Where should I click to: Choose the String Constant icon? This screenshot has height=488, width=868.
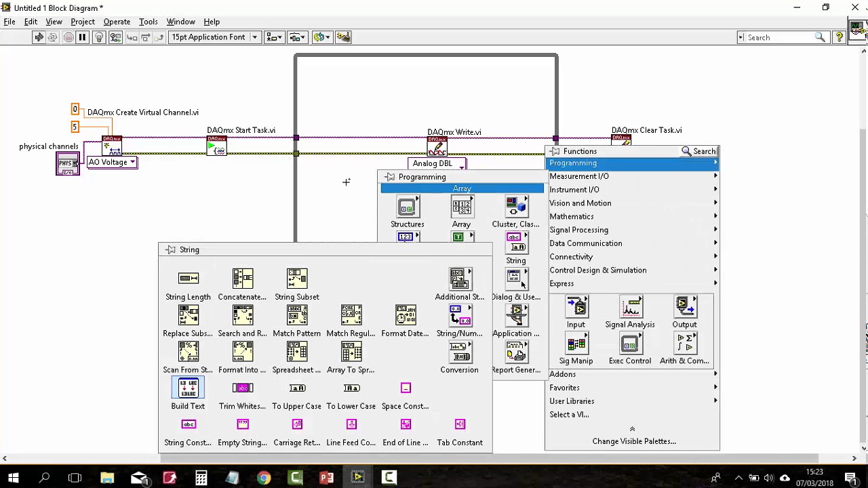[x=188, y=424]
